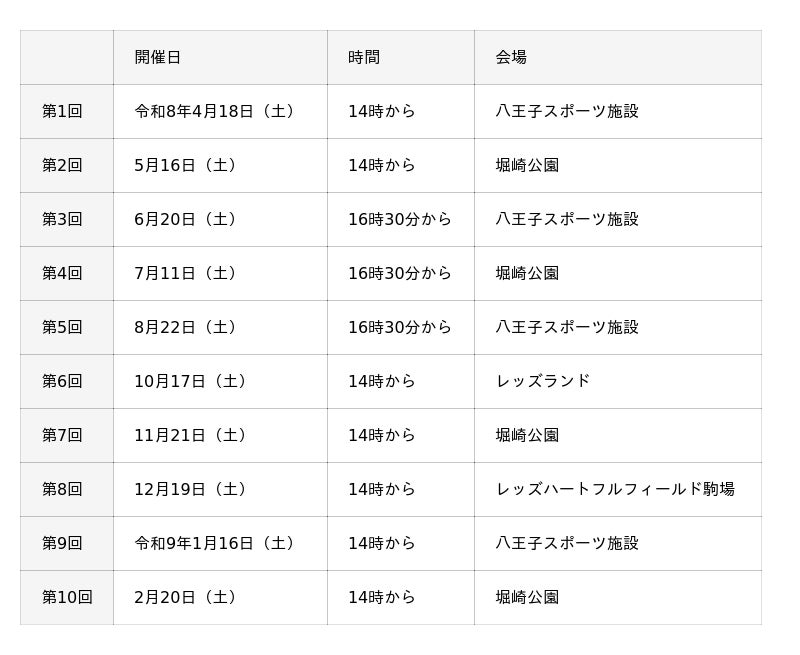The image size is (800, 655).
Task: Click the レッズハートフルフィールド駒場 venue cell
Action: point(615,489)
